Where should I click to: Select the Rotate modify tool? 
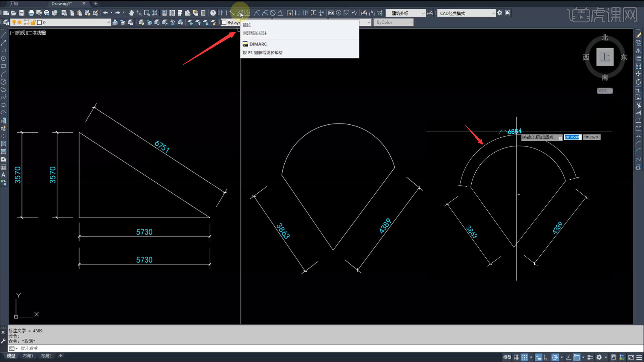pyautogui.click(x=638, y=82)
